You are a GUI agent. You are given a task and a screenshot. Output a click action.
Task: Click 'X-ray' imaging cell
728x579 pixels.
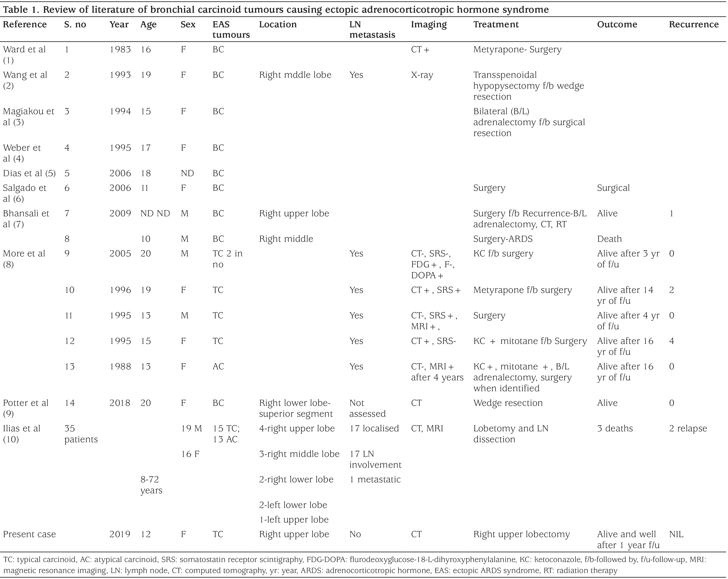(422, 75)
